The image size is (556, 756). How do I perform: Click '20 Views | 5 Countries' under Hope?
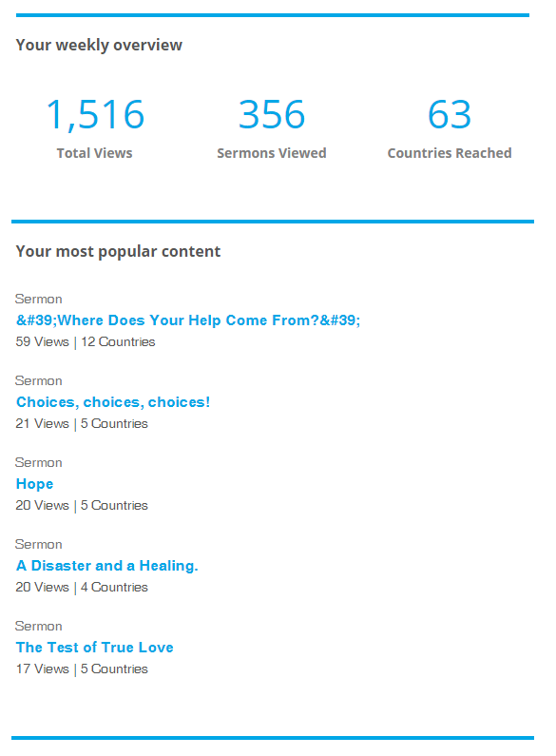click(x=82, y=505)
